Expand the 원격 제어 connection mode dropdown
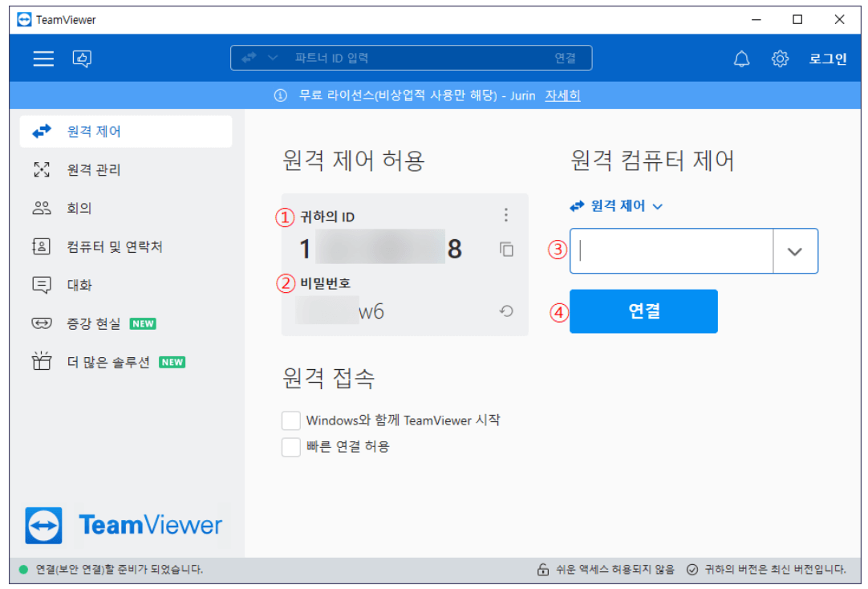Screen dimensions: 868x589 (x=657, y=206)
